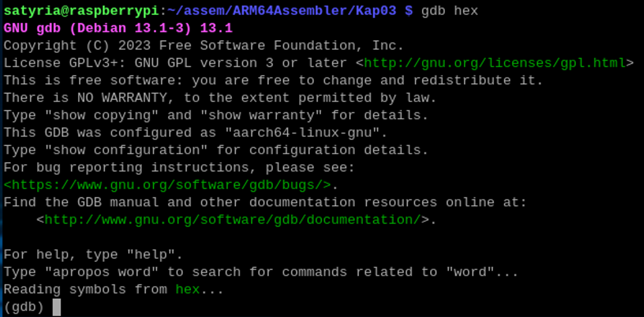This screenshot has height=317, width=644.
Task: Click the quoted "apropos word" text
Action: coord(102,272)
